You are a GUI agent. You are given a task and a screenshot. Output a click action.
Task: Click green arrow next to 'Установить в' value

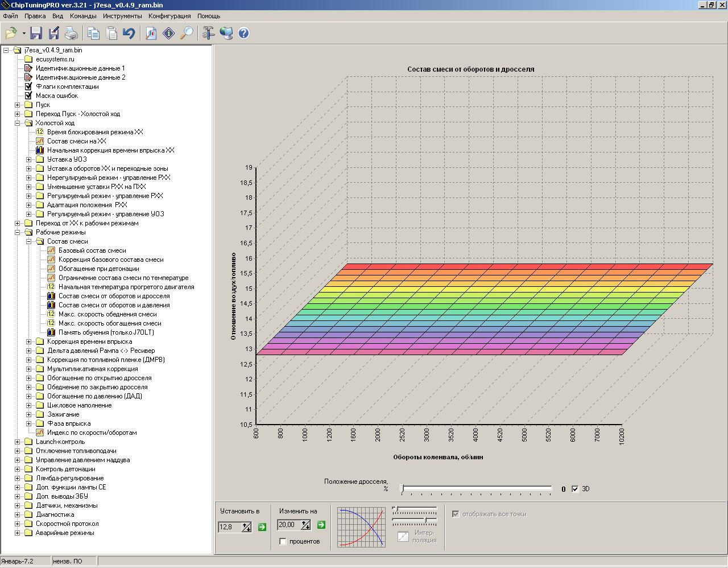pyautogui.click(x=262, y=527)
